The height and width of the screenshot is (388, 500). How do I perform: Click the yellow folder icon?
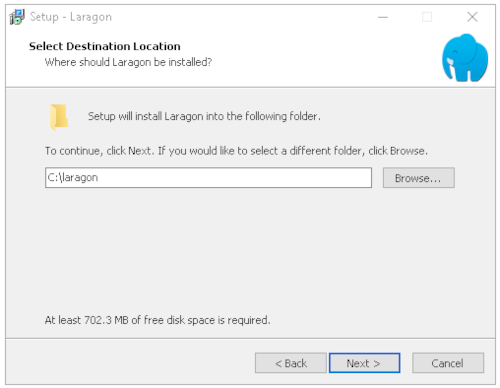tap(59, 117)
